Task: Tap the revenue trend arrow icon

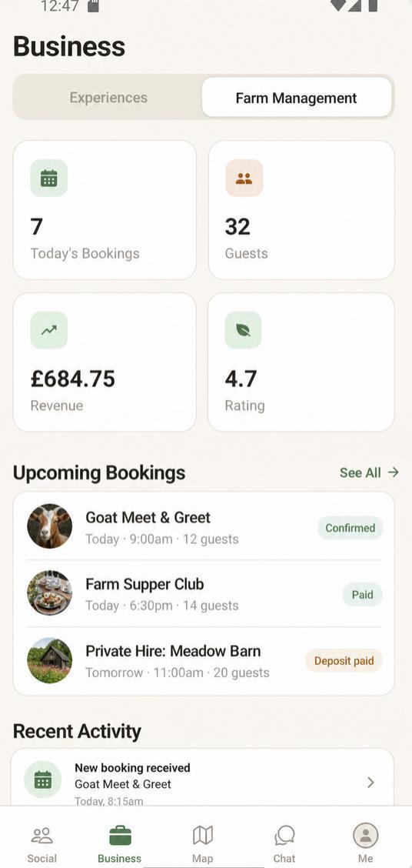Action: pos(48,330)
